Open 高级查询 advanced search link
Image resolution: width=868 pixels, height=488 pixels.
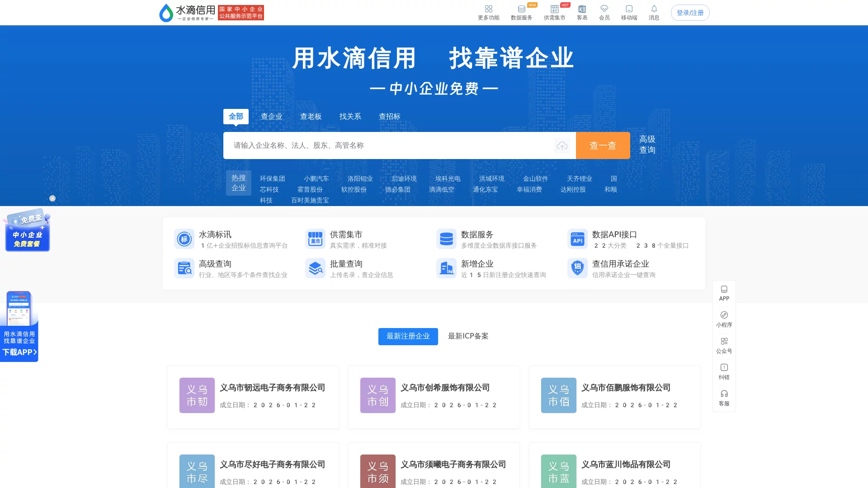coord(647,145)
